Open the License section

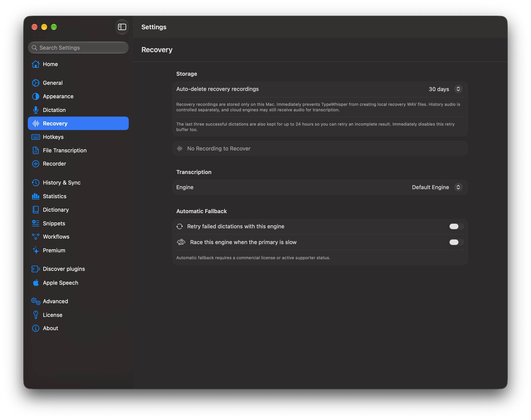78,315
